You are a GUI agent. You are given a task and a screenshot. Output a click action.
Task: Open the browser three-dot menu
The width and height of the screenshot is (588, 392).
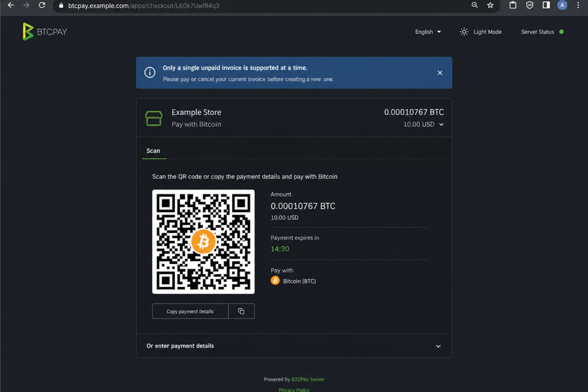(578, 5)
